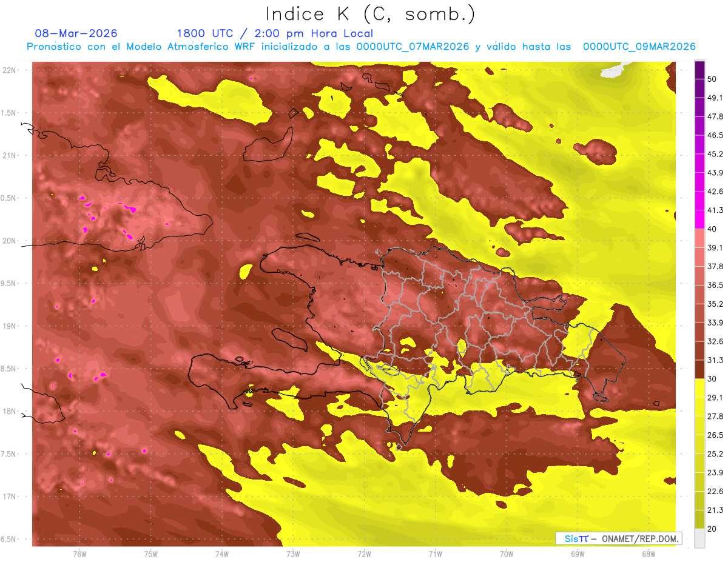Click the legend value "32.6"
The width and height of the screenshot is (728, 562).
[715, 341]
